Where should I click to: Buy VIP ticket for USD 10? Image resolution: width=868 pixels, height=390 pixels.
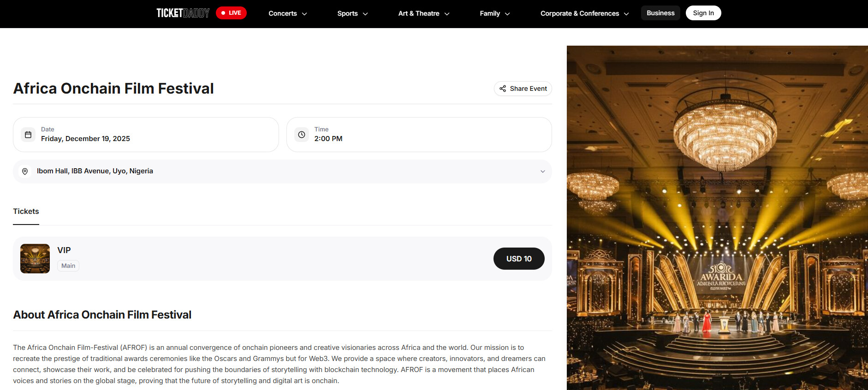[519, 259]
